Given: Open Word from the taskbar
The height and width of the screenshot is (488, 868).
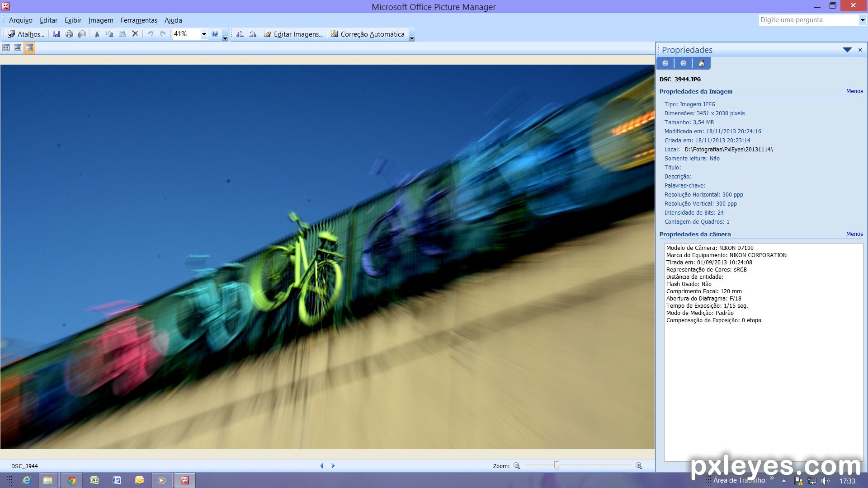Looking at the screenshot, I should click(117, 480).
